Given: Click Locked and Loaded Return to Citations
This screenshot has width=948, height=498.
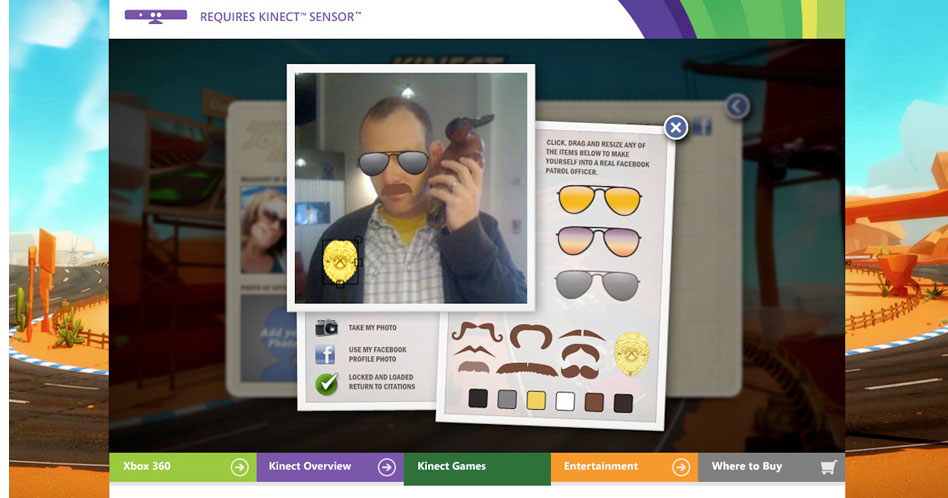Looking at the screenshot, I should coord(381,381).
